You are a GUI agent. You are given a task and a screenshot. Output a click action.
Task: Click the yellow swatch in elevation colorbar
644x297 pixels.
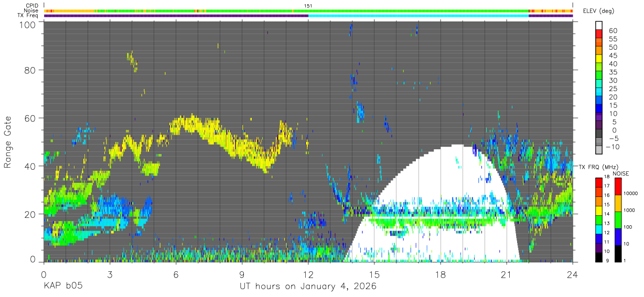click(599, 59)
